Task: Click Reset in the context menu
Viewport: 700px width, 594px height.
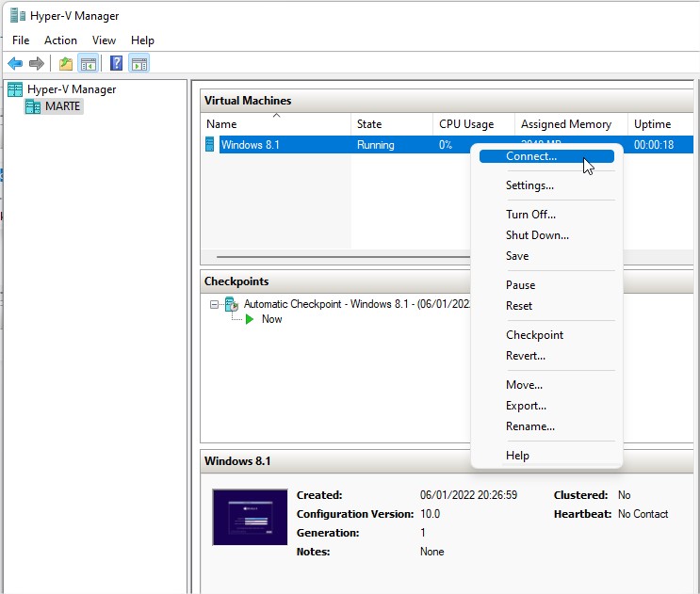Action: (546, 306)
